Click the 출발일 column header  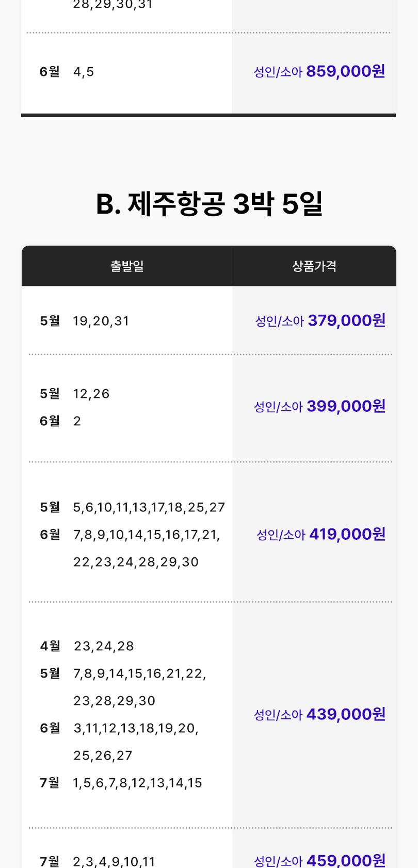[127, 266]
